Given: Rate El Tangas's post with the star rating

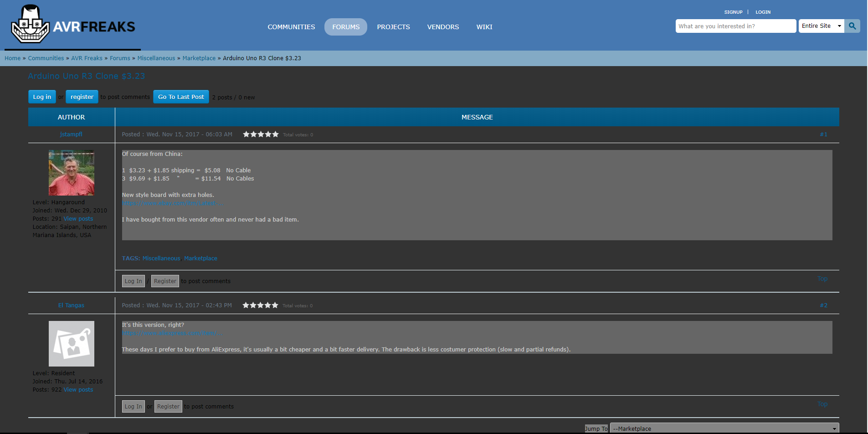Looking at the screenshot, I should click(x=260, y=305).
